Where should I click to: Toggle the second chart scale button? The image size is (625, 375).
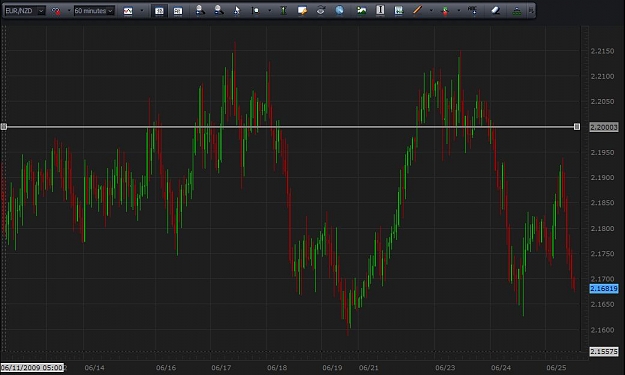[178, 11]
